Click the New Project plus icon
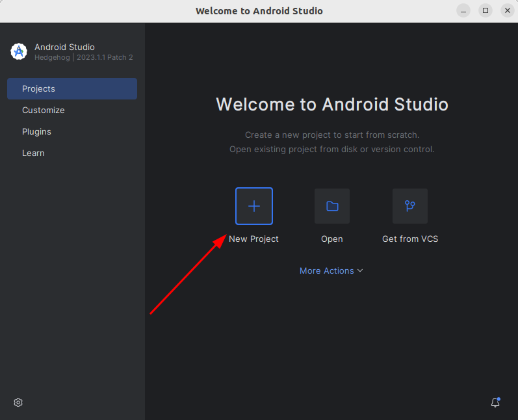 point(253,206)
